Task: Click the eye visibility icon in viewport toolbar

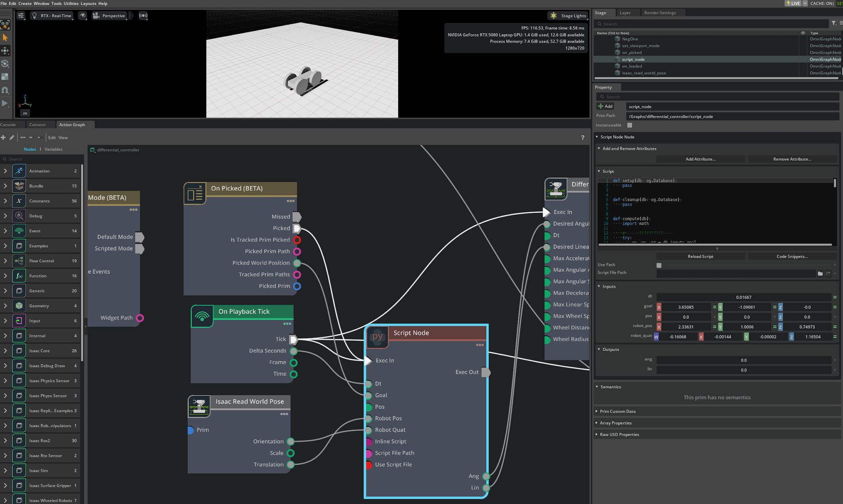Action: coord(83,15)
